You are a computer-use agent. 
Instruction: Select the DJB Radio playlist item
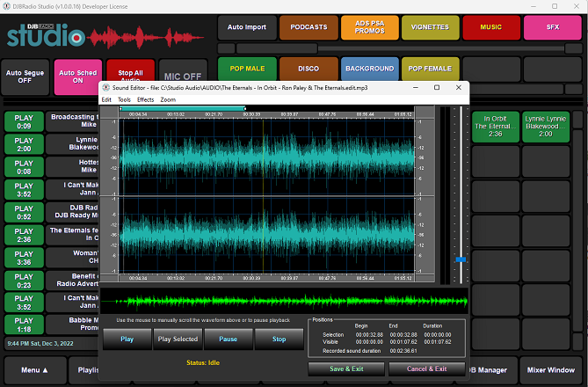[x=72, y=211]
